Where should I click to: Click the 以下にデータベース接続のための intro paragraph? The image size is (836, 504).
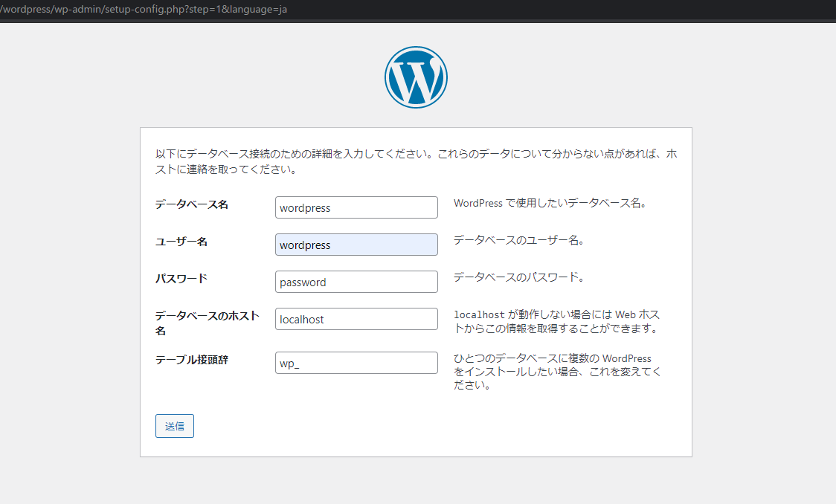pyautogui.click(x=416, y=161)
